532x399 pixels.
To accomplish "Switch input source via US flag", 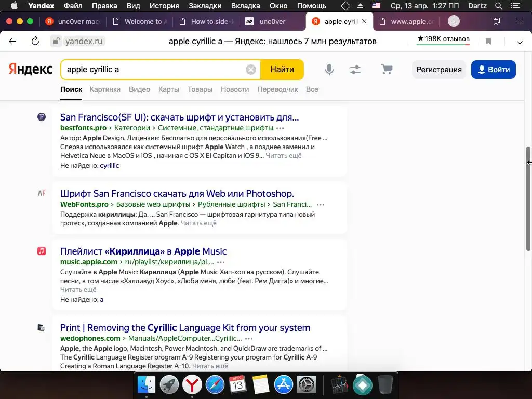I will click(376, 6).
